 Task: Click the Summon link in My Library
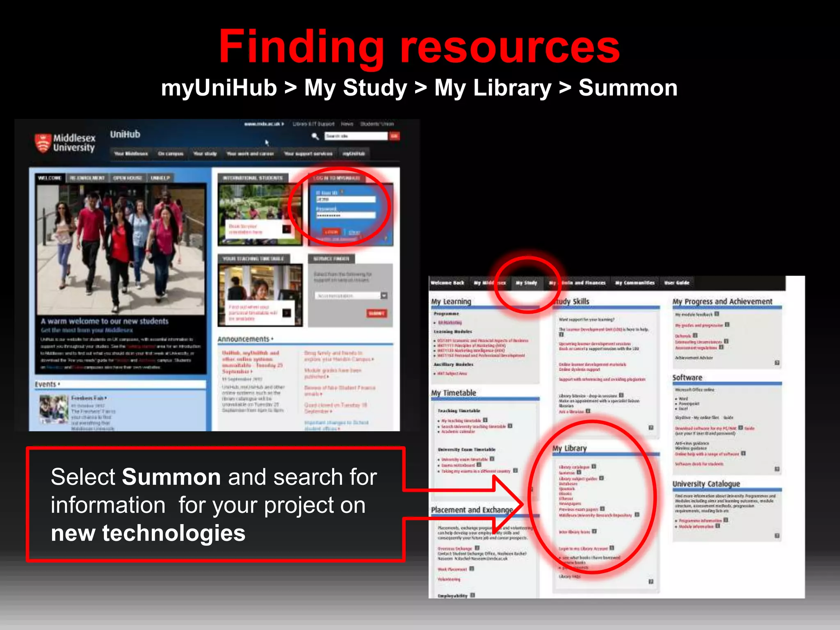(x=567, y=472)
